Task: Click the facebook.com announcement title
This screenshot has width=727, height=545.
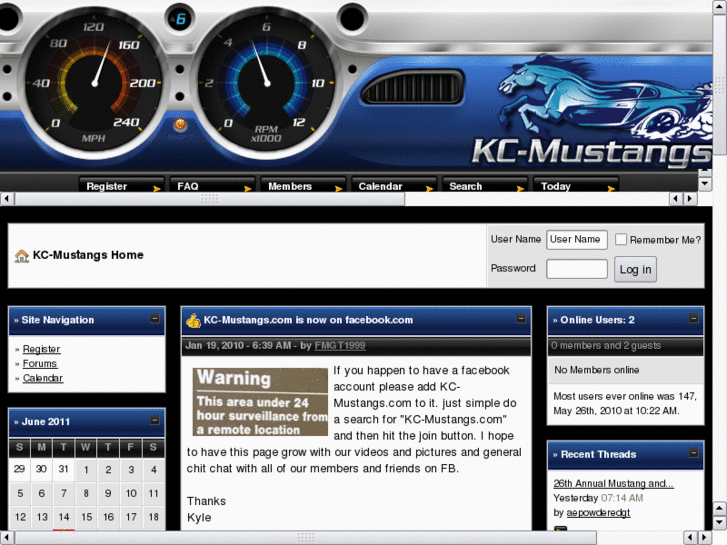Action: [x=308, y=320]
